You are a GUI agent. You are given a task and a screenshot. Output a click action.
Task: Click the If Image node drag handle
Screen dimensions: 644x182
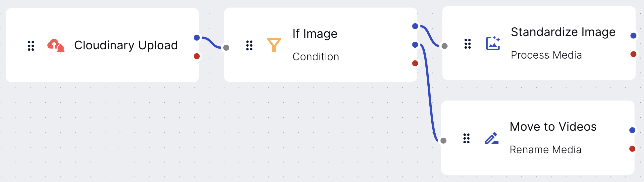click(249, 45)
